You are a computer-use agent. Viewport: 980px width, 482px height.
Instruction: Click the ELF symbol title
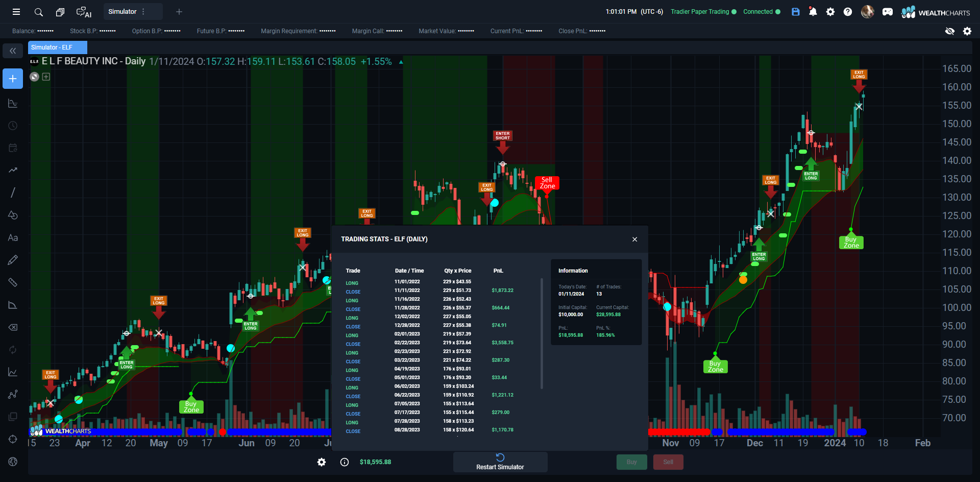click(94, 61)
